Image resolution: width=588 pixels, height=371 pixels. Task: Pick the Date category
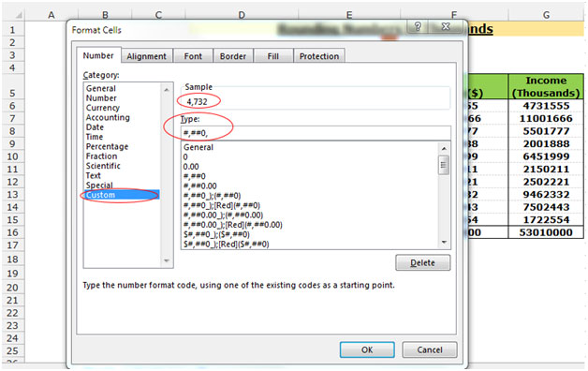click(95, 127)
